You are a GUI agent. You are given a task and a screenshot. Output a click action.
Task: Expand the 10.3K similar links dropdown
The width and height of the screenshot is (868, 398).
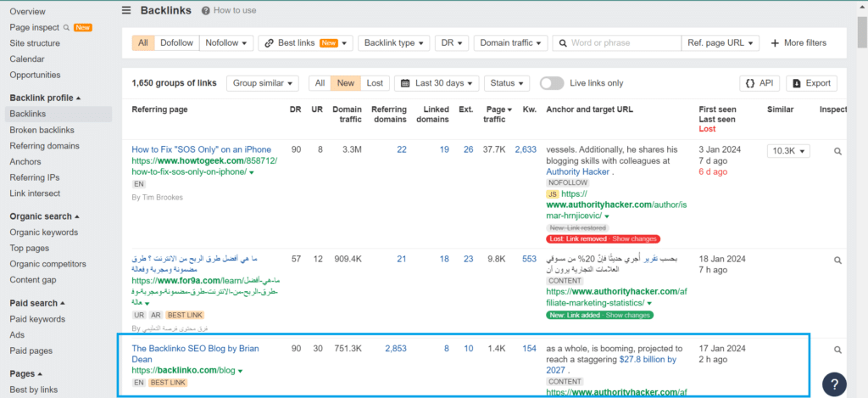[788, 151]
